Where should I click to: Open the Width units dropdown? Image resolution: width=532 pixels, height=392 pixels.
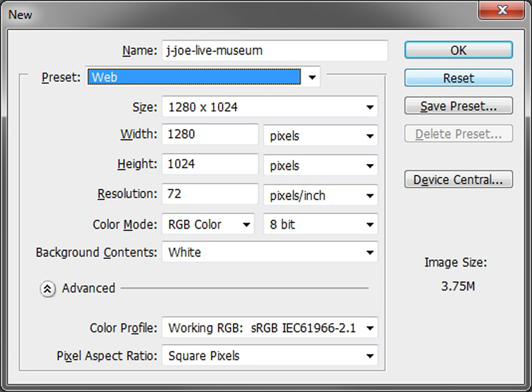[x=321, y=136]
